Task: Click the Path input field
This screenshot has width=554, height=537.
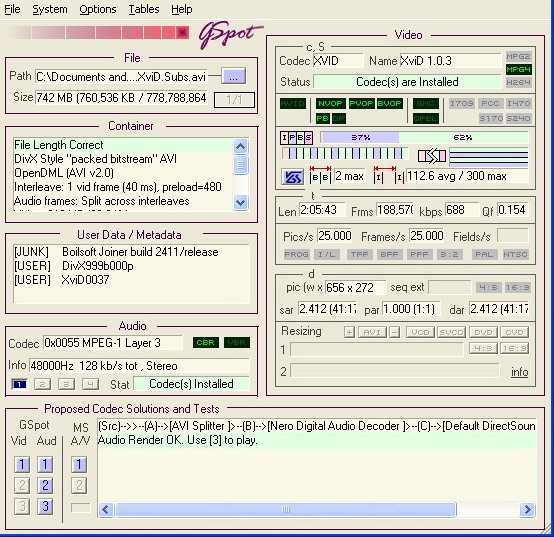Action: (122, 77)
